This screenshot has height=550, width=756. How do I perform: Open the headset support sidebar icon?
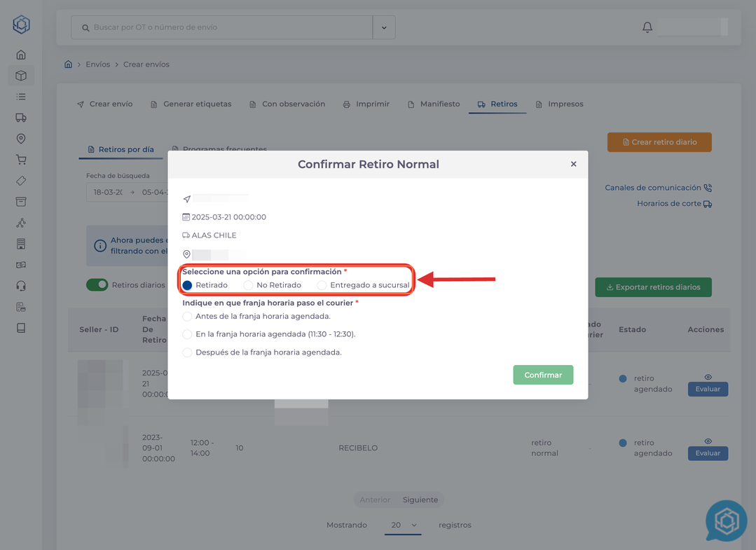pos(21,286)
